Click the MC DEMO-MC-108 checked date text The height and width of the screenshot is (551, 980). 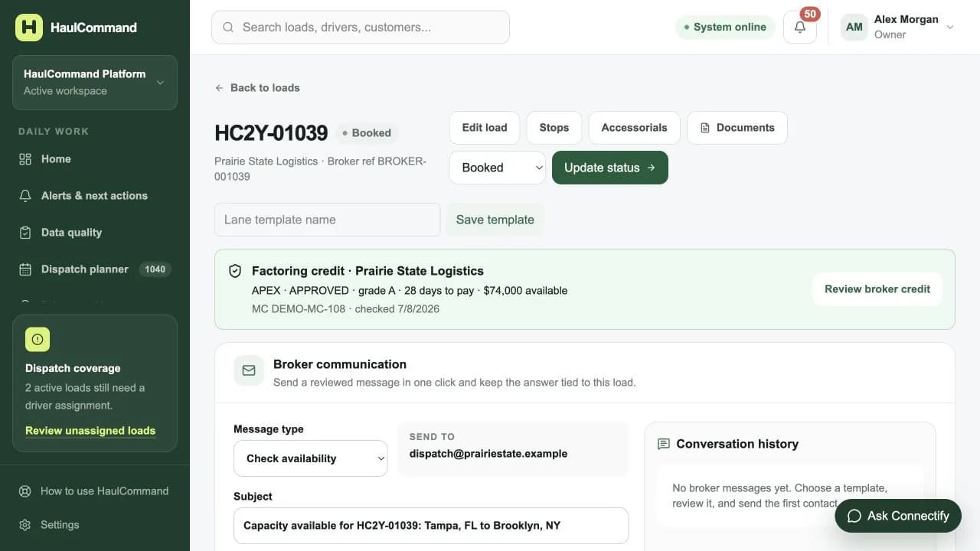(345, 309)
